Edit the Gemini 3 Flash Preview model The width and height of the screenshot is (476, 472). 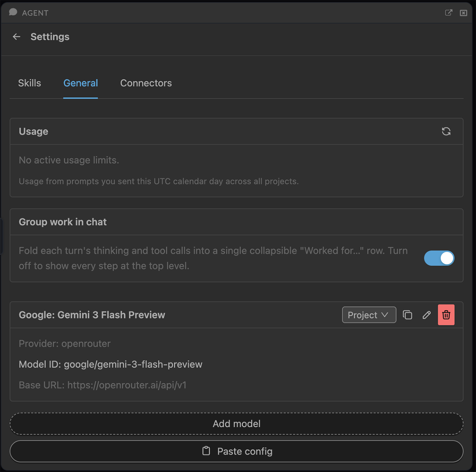[x=427, y=315]
